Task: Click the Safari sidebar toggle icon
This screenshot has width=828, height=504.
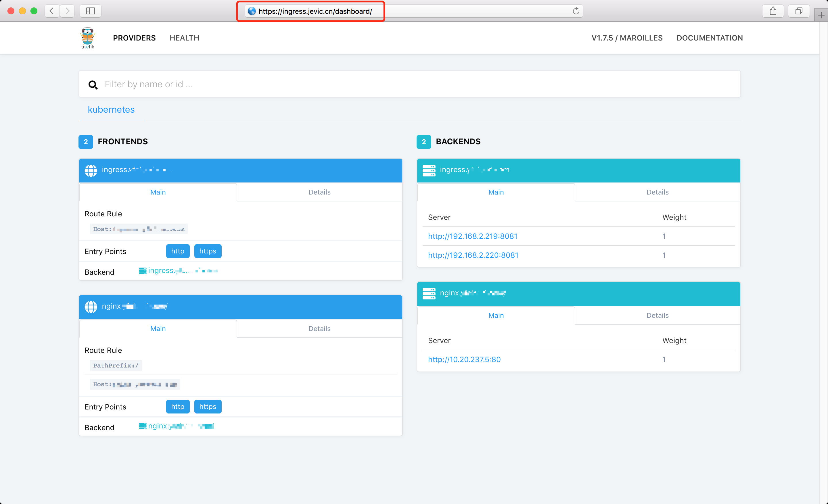Action: coord(90,11)
